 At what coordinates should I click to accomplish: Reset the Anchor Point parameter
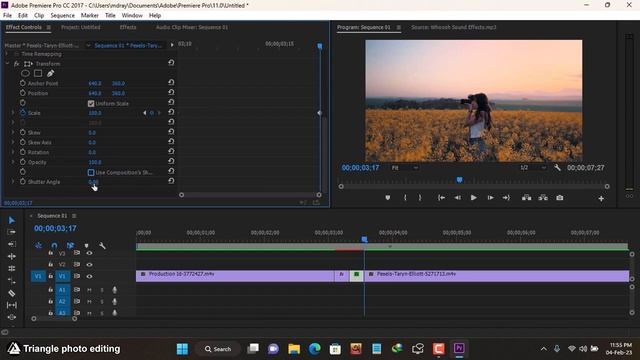(x=171, y=83)
